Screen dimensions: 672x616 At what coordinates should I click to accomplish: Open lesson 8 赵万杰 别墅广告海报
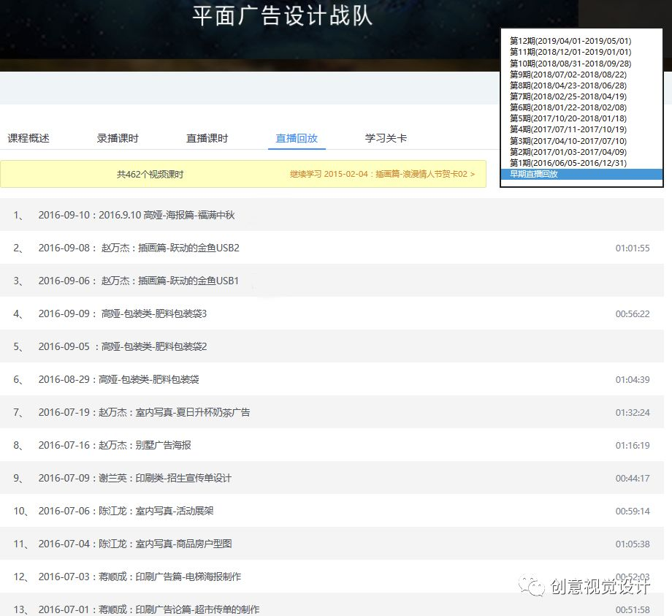(332, 446)
